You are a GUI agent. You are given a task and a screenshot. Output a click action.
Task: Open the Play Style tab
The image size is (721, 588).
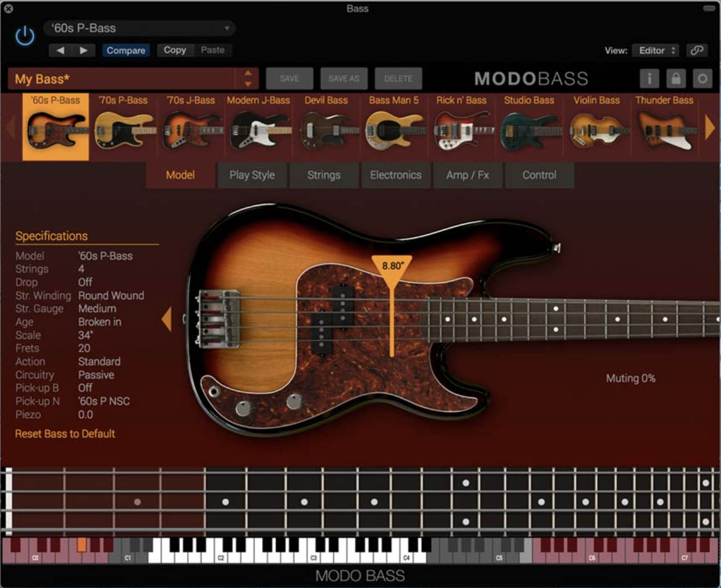pos(251,175)
